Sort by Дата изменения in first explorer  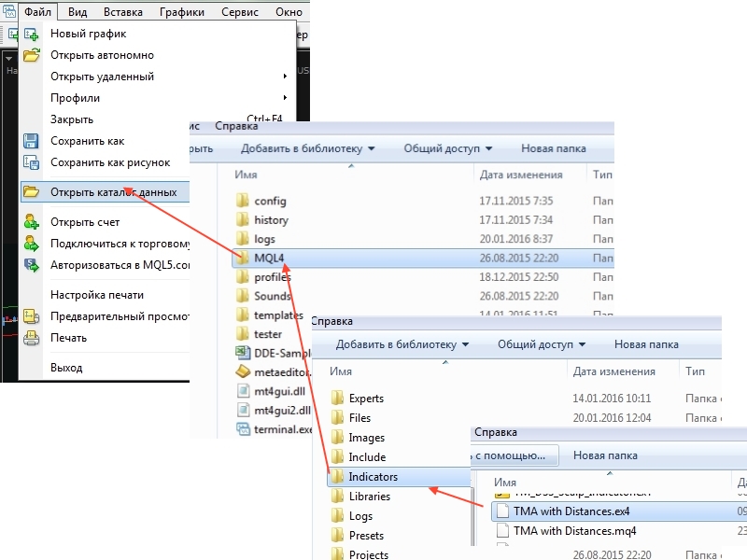521,175
